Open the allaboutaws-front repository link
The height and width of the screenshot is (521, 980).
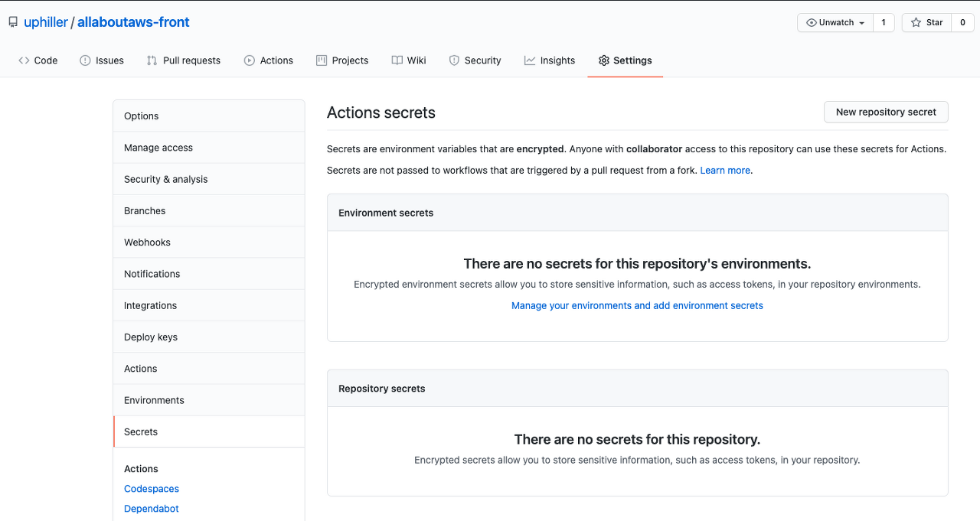pyautogui.click(x=133, y=22)
